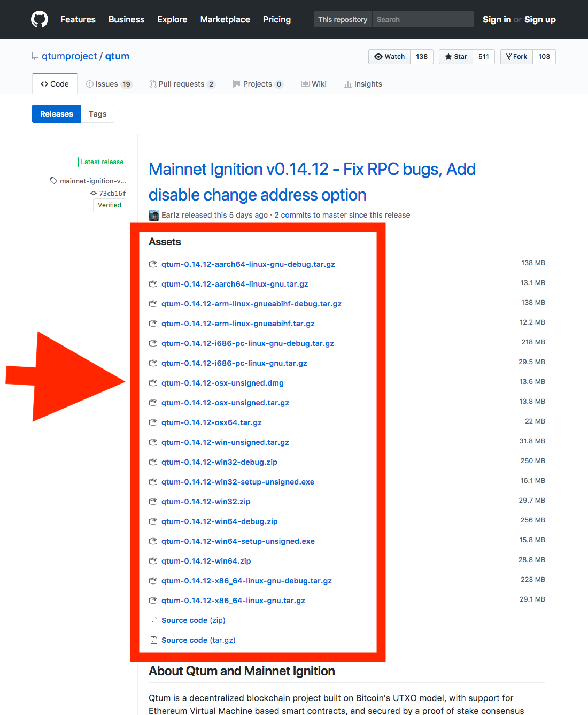This screenshot has width=588, height=715.
Task: Focus the Search input field
Action: point(423,19)
